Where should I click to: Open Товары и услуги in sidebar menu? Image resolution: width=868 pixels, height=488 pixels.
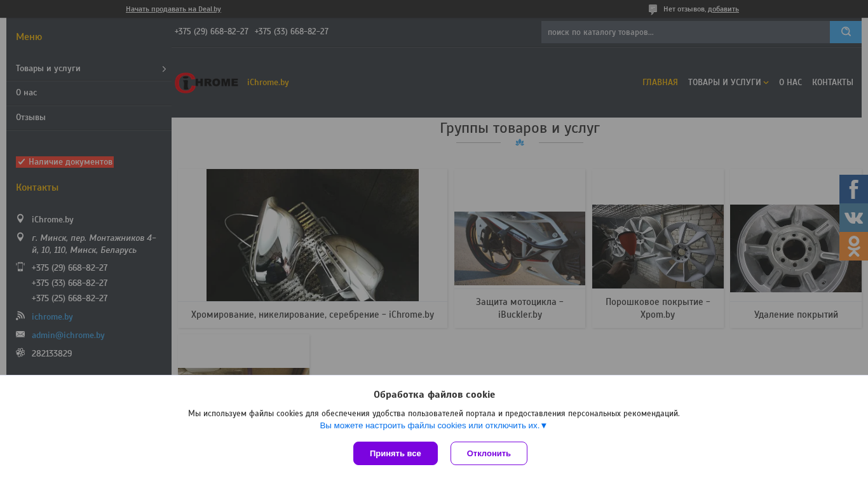pyautogui.click(x=48, y=69)
